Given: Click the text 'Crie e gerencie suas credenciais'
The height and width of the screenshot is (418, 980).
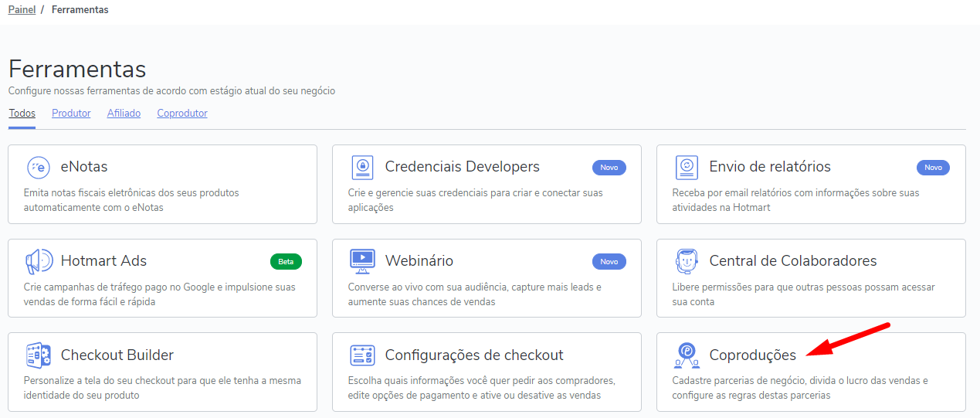Looking at the screenshot, I should (x=417, y=193).
